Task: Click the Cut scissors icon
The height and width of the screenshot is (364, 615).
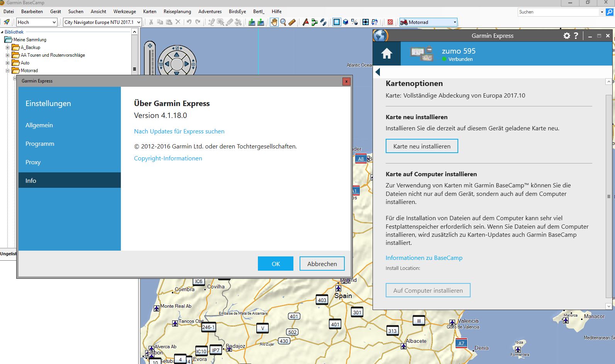Action: tap(151, 22)
